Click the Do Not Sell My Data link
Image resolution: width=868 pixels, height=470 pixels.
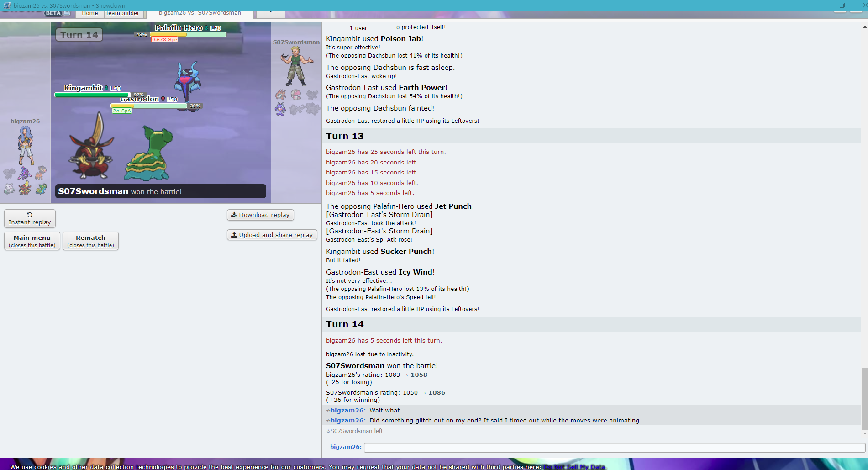[574, 467]
